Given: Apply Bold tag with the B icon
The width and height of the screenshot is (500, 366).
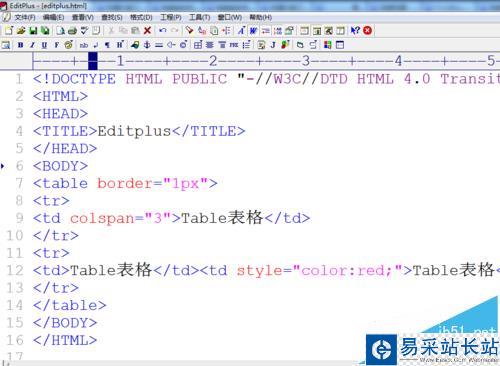Looking at the screenshot, I should click(20, 45).
